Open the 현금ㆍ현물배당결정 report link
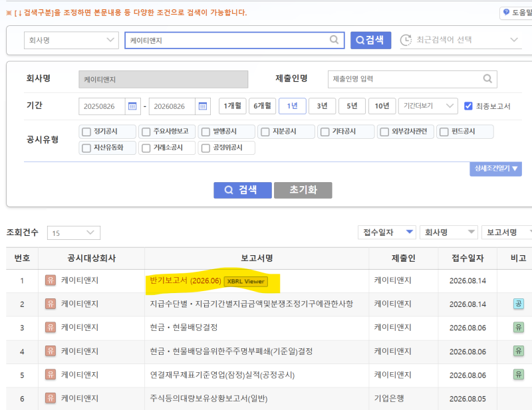532x410 pixels. tap(184, 328)
